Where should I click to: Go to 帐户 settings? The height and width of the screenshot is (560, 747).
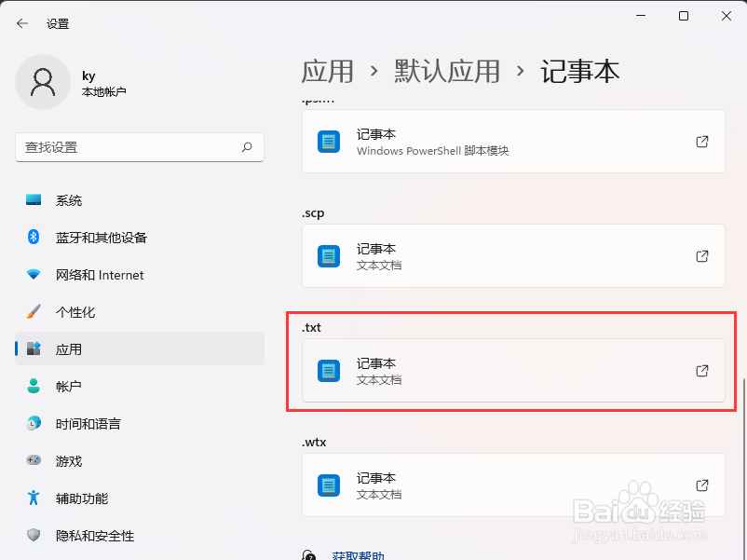68,387
